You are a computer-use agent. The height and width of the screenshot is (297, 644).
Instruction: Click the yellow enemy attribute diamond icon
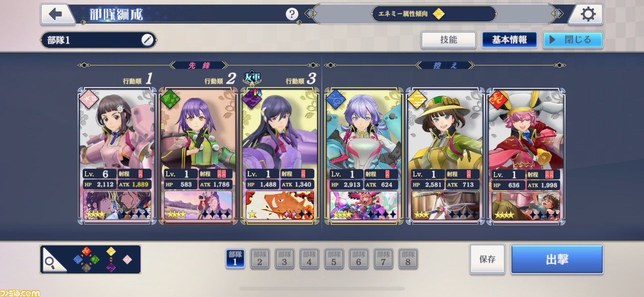[439, 14]
